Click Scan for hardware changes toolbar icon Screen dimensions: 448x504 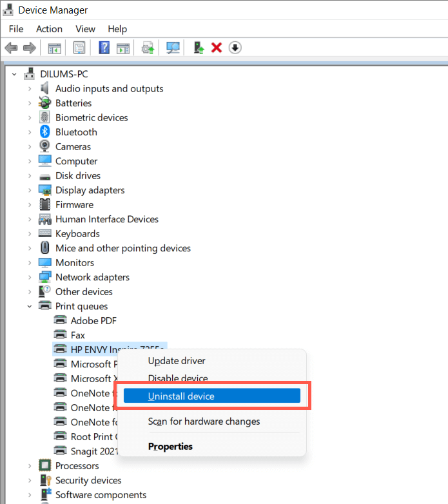coord(173,48)
